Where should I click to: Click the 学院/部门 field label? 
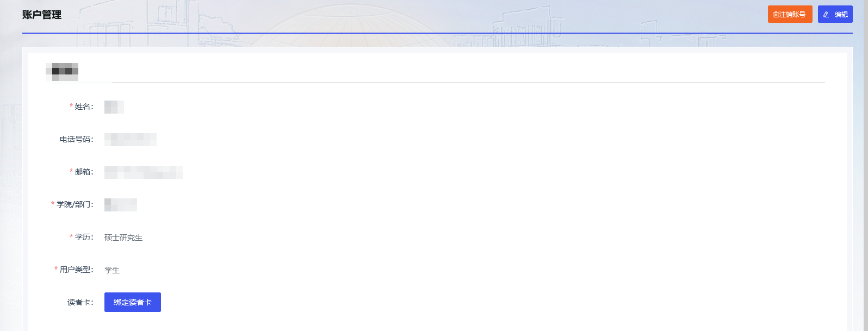coord(75,204)
